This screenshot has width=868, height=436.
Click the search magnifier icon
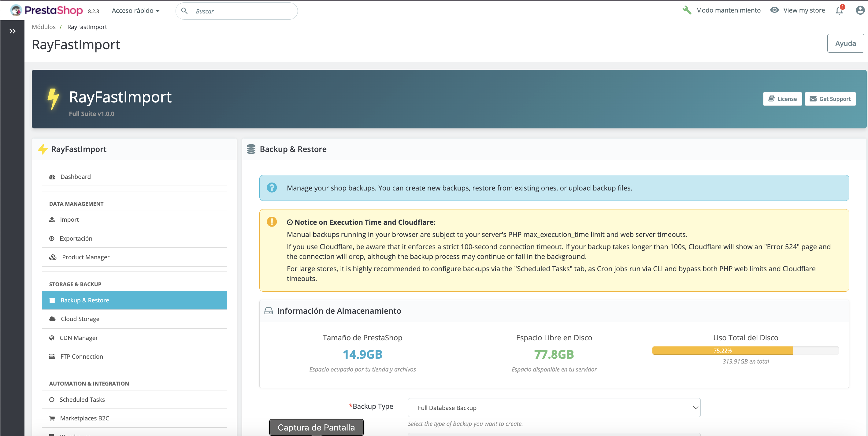(x=184, y=11)
